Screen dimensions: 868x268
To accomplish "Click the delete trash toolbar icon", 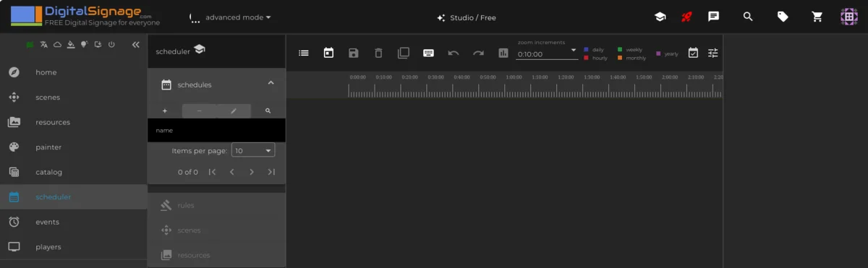I will pos(378,53).
